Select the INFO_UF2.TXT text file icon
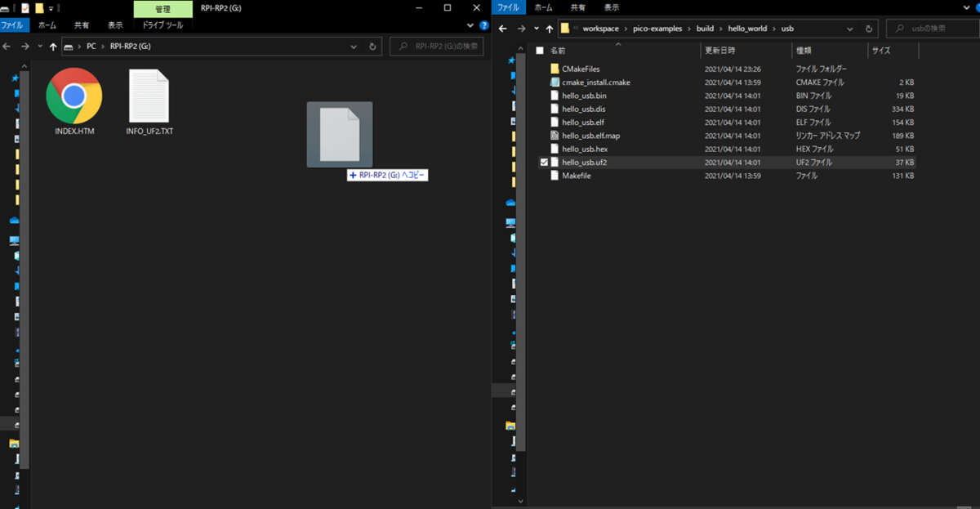 (149, 96)
